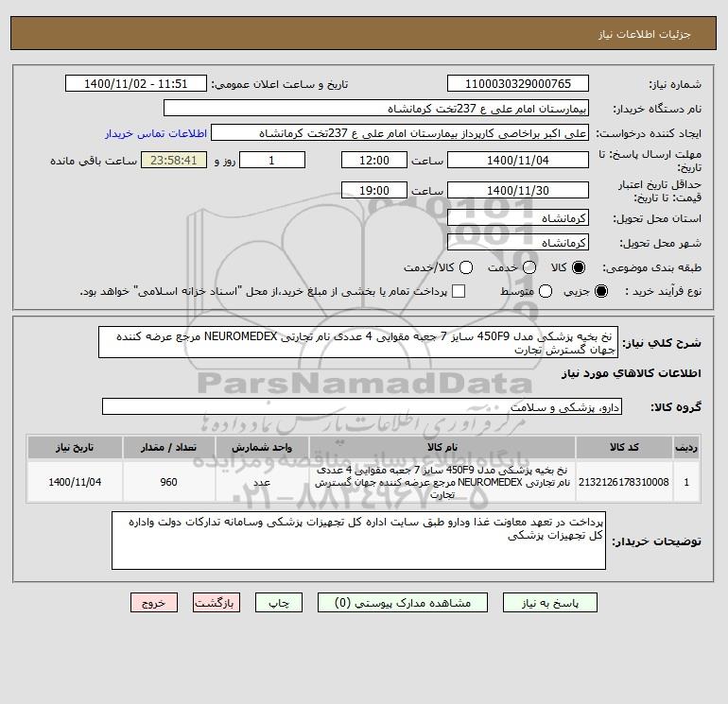This screenshot has width=728, height=704.
Task: Click the خروج exit button
Action: [x=154, y=602]
